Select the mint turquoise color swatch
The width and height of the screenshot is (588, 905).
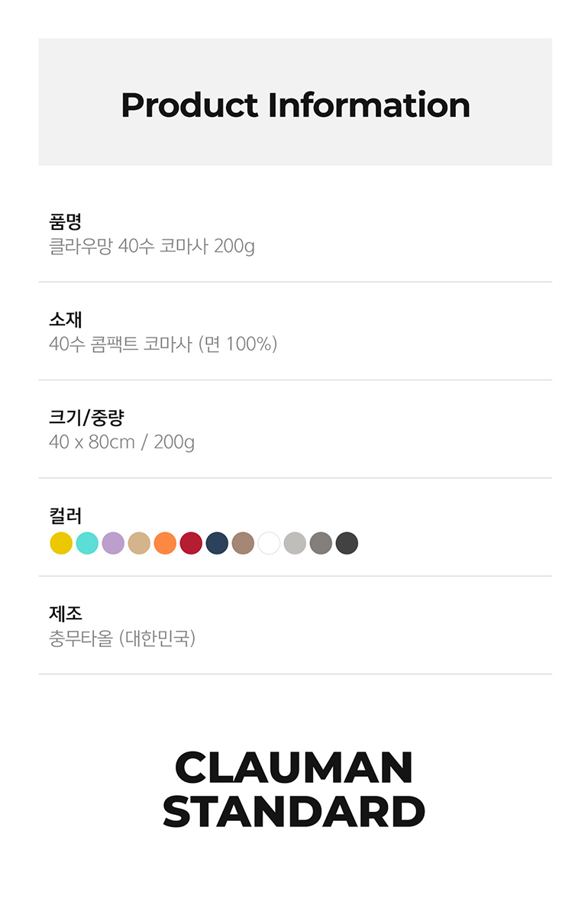pyautogui.click(x=87, y=543)
